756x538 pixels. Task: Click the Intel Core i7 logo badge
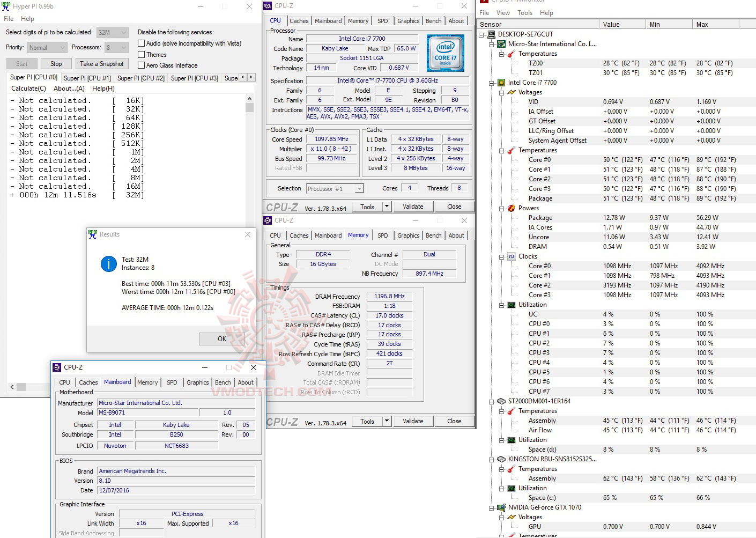[446, 53]
